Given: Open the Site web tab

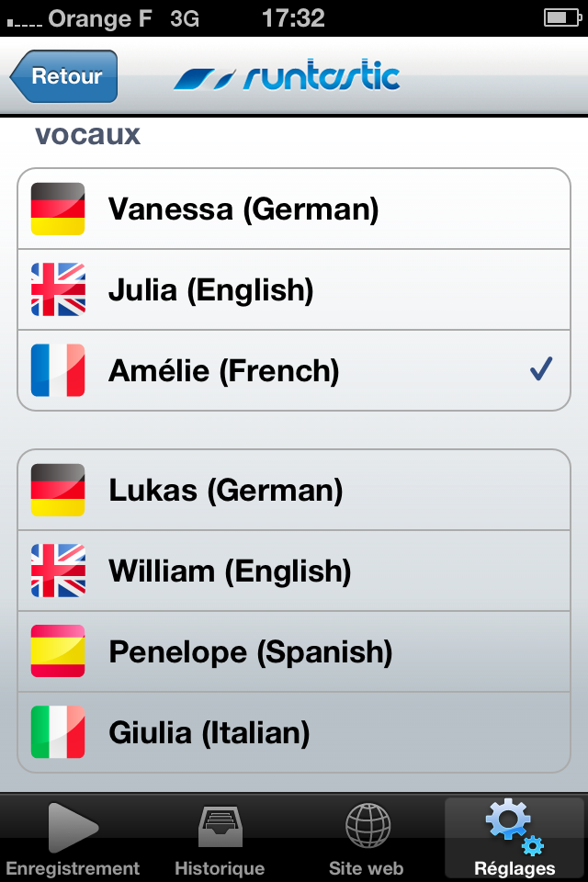Looking at the screenshot, I should pos(367,838).
